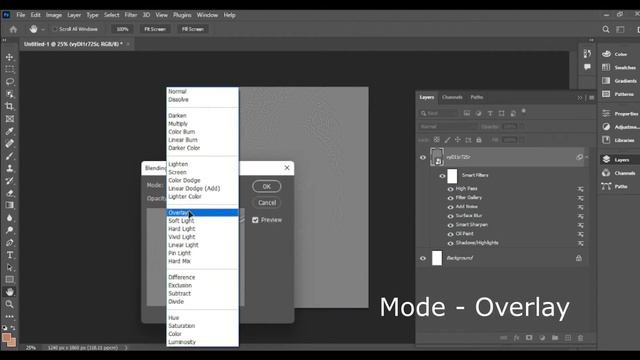Click the create new group folder icon
Image resolution: width=640 pixels, height=360 pixels.
pos(555,338)
